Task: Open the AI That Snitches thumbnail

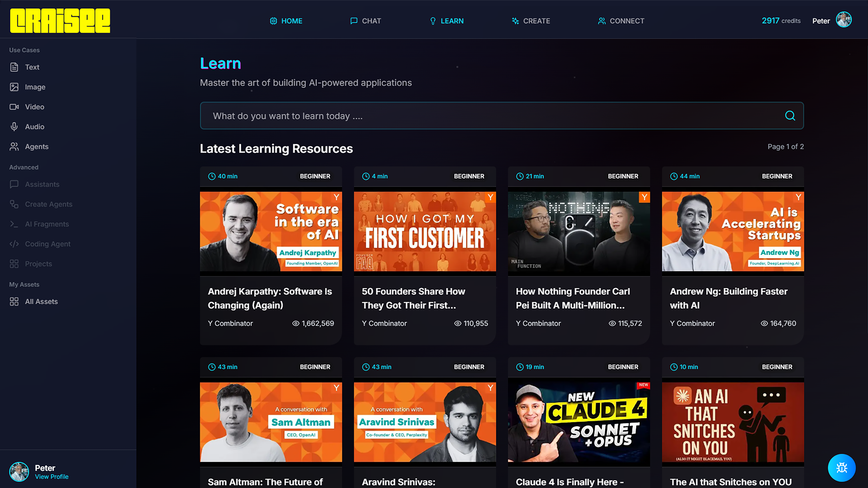Action: [x=733, y=422]
